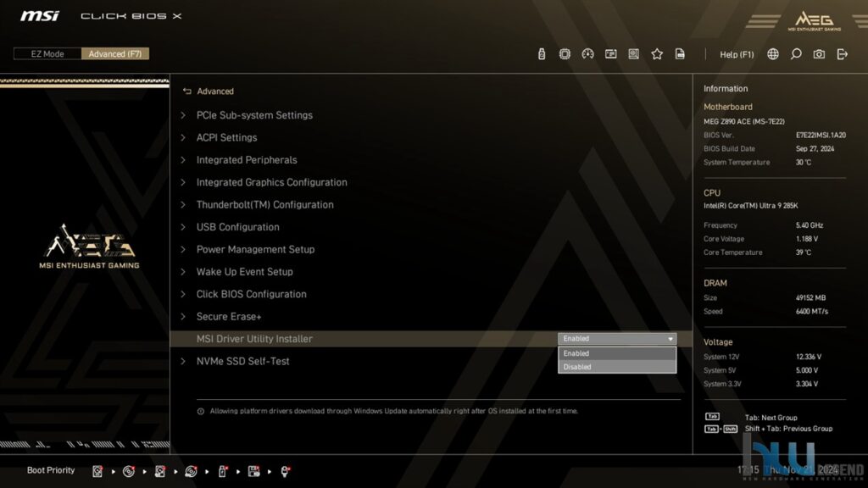Select the USB hard disk boot device icon
This screenshot has width=868, height=488.
(x=160, y=471)
